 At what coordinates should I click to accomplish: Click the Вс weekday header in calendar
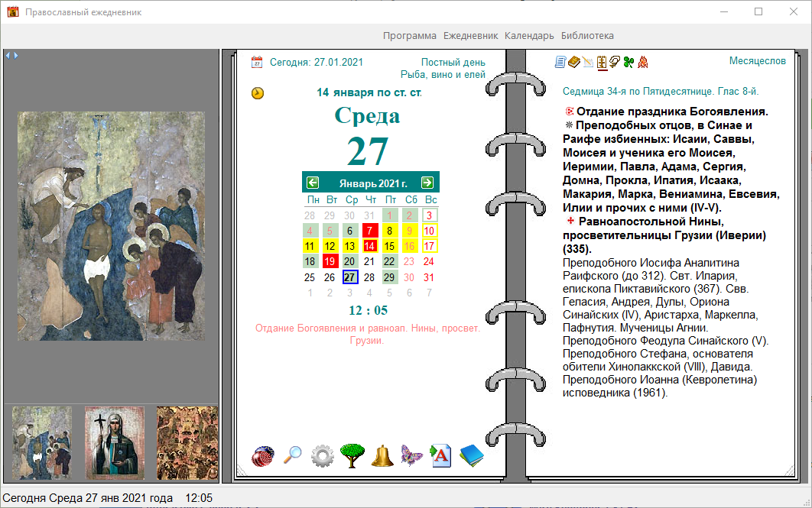coord(431,199)
